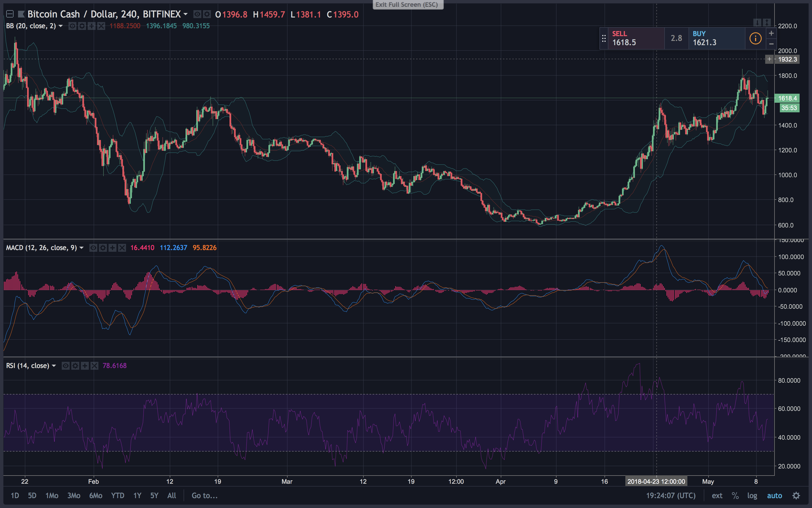Viewport: 812px width, 508px height.
Task: Click the Feb label on the time axis
Action: 93,481
